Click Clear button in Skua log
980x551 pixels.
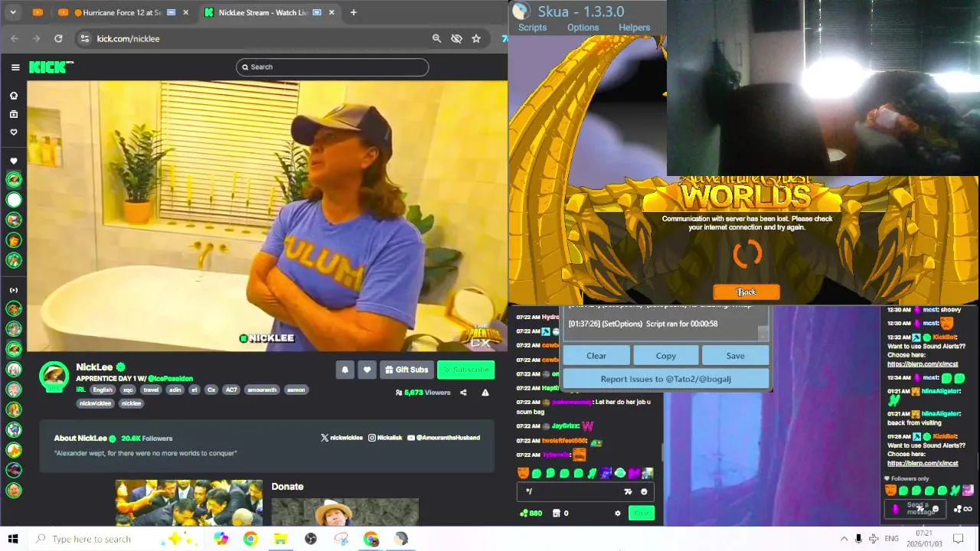(x=596, y=356)
